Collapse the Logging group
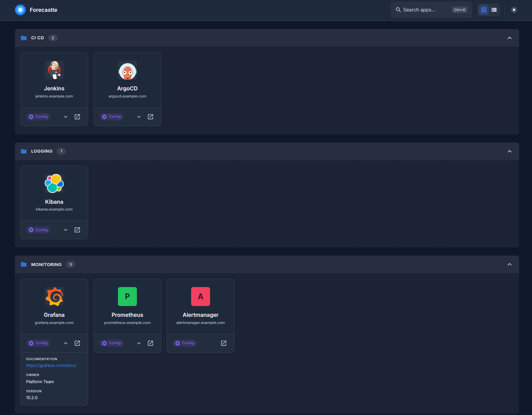Screen dimensions: 532x415 click(510, 151)
